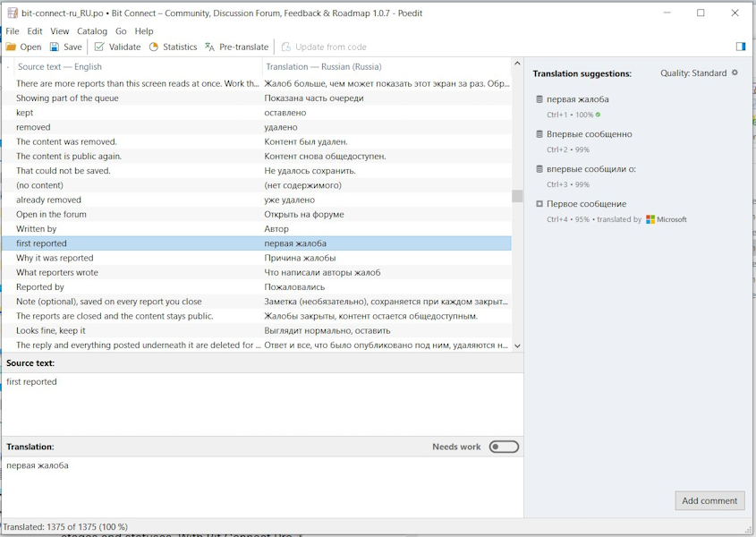Open suggestion quality settings gear

coord(735,72)
